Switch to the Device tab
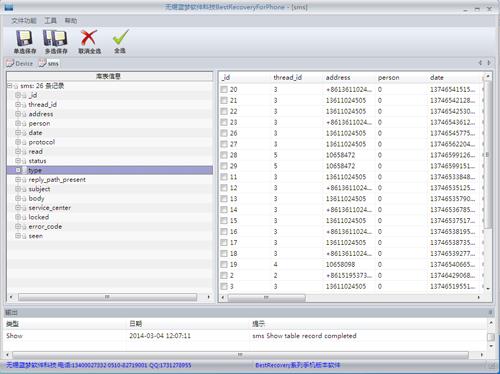This screenshot has height=374, width=500. pyautogui.click(x=20, y=63)
